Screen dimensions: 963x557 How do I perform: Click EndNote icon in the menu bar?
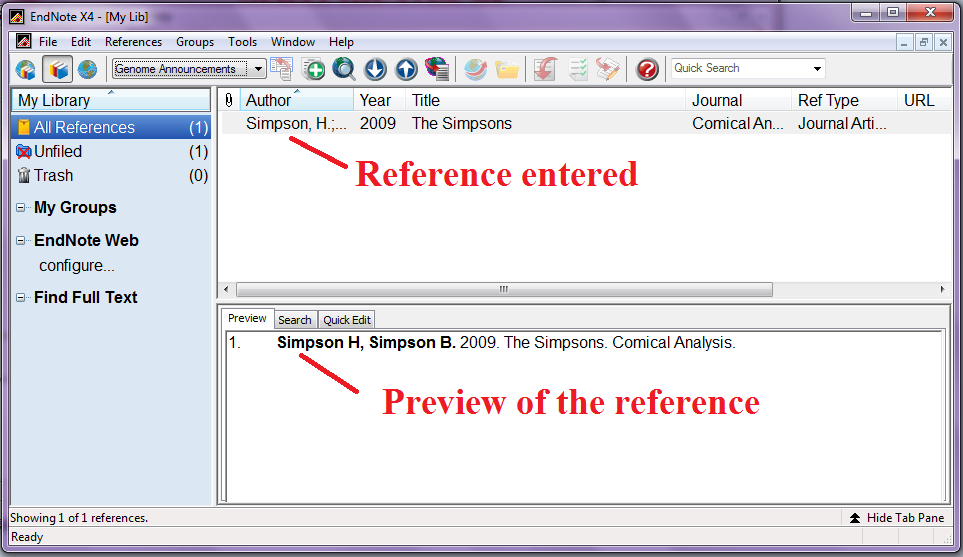pos(23,42)
